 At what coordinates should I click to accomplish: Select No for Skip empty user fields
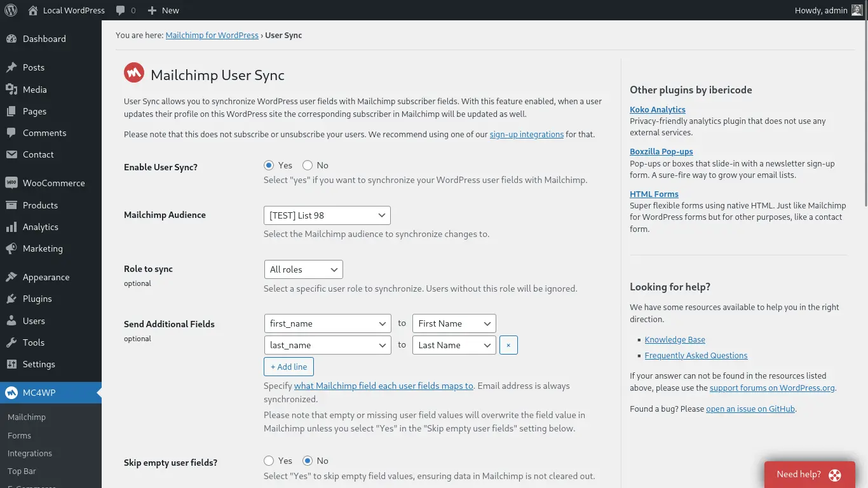pos(308,461)
